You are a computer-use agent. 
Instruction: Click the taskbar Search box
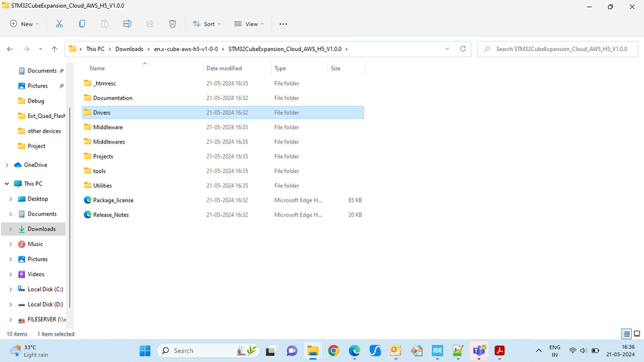click(x=208, y=350)
